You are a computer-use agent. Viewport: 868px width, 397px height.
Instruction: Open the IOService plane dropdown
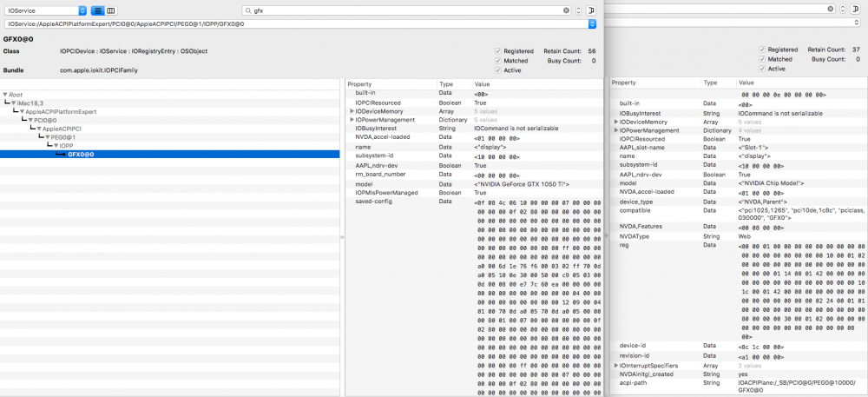[45, 10]
